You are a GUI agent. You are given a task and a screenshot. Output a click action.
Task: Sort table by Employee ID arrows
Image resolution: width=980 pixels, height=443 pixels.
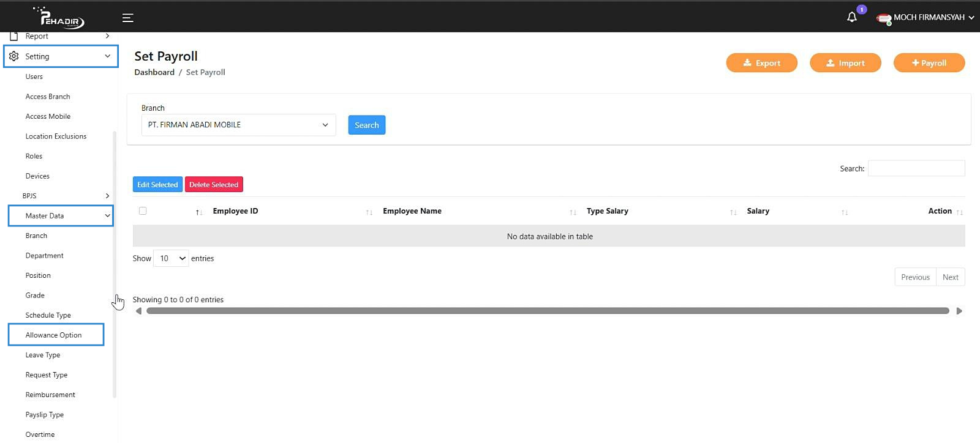[369, 212]
